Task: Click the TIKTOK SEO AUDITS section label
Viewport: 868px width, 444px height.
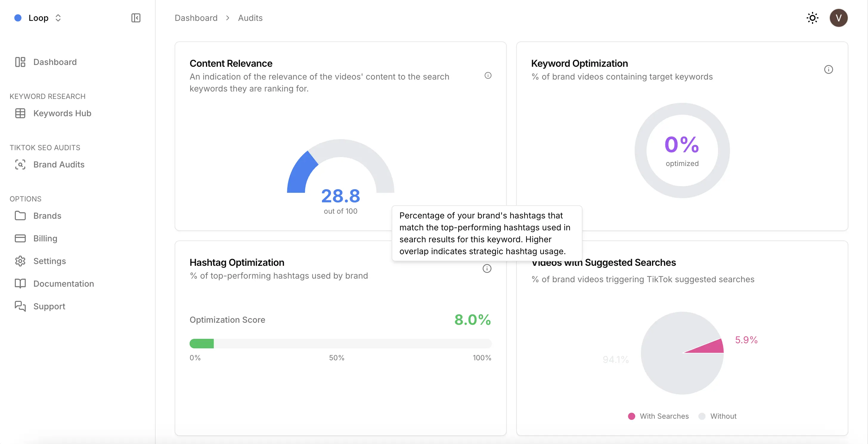Action: click(x=45, y=148)
